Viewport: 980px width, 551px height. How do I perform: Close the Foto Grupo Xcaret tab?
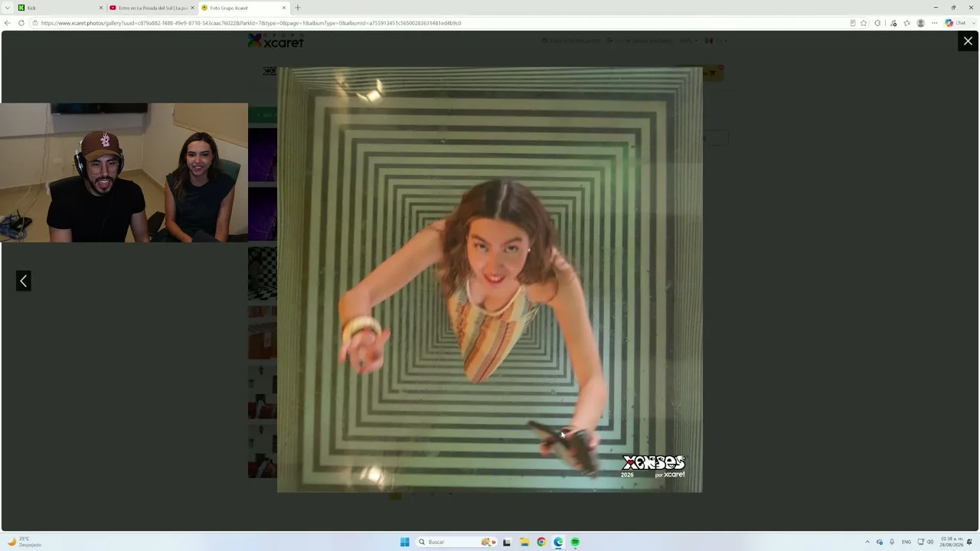click(x=284, y=8)
